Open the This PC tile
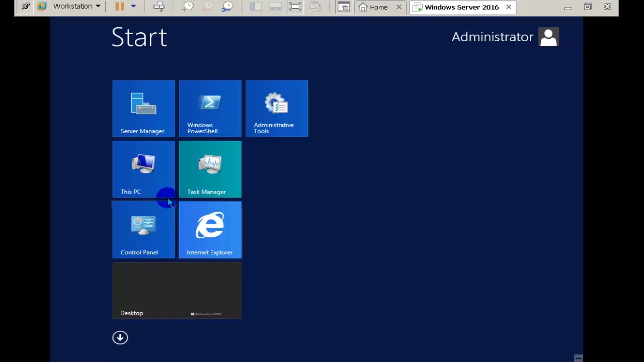 [143, 169]
